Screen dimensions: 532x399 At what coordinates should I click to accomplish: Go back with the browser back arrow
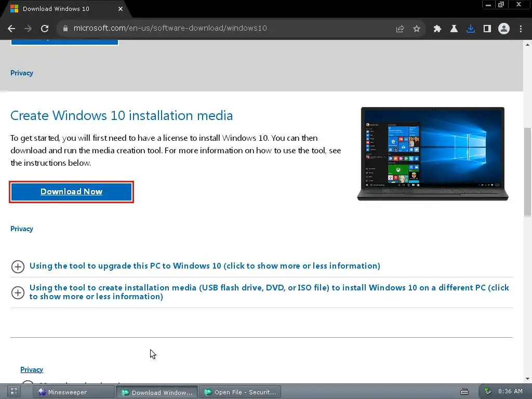pos(11,29)
